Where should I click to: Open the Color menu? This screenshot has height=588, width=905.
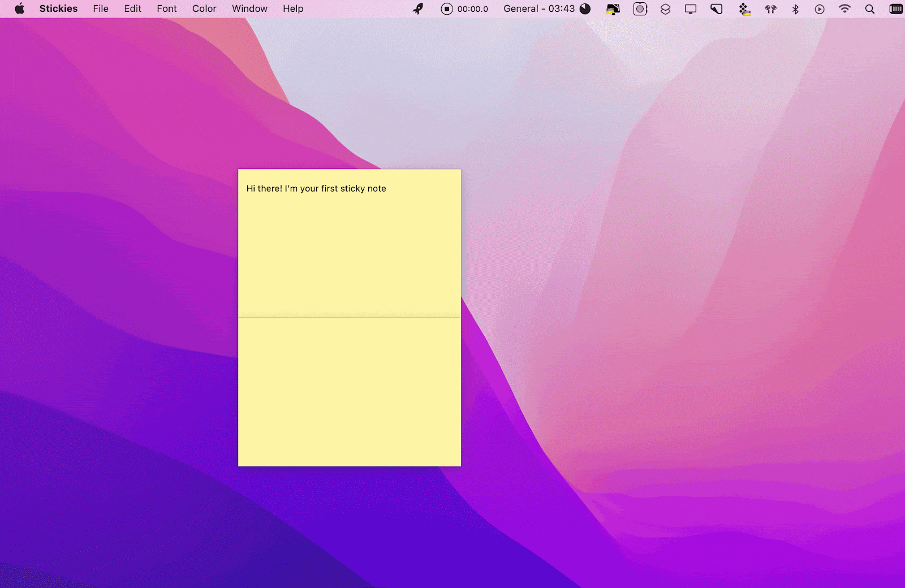pos(204,8)
